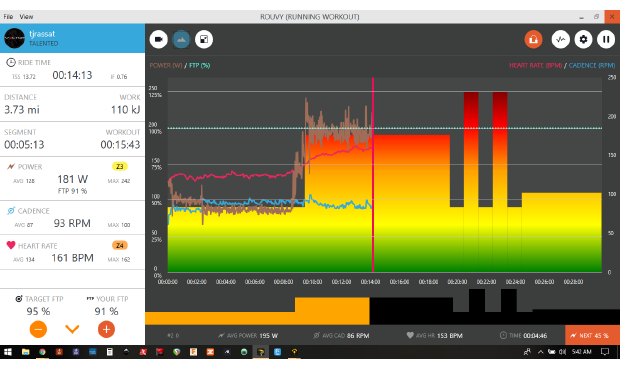Click the heart icon beside HEART RATE
The height and width of the screenshot is (370, 620).
coord(11,245)
